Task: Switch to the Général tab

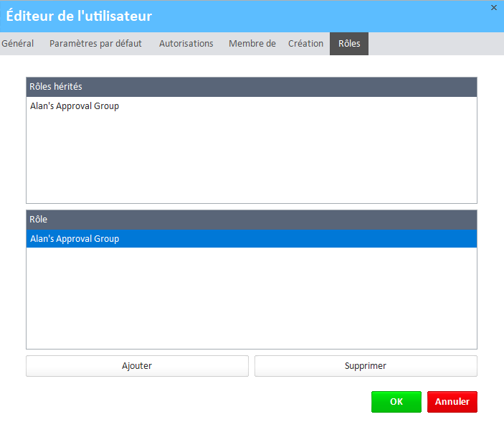Action: tap(18, 44)
